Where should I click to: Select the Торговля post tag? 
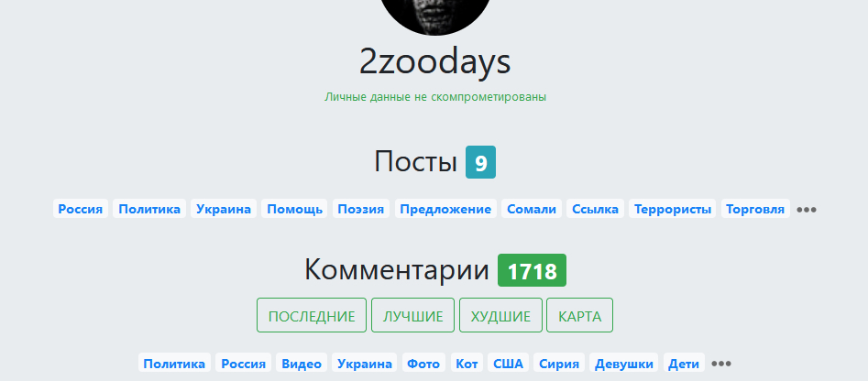(x=755, y=209)
